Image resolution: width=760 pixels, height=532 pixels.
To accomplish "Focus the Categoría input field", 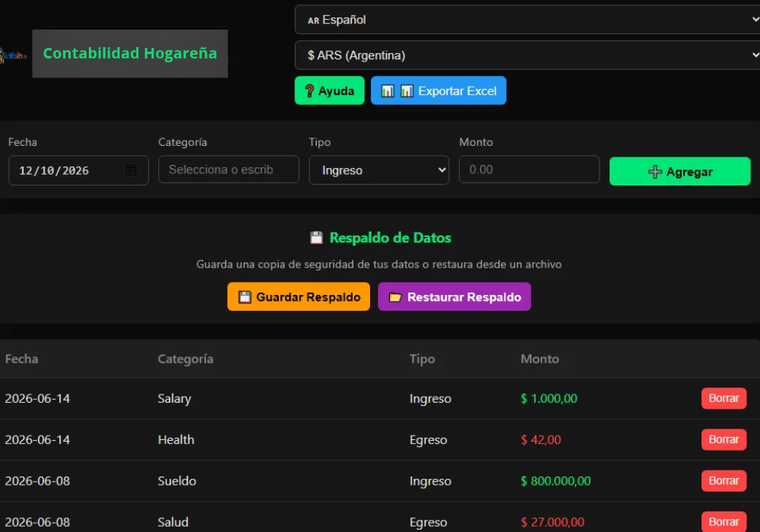I will (x=229, y=169).
